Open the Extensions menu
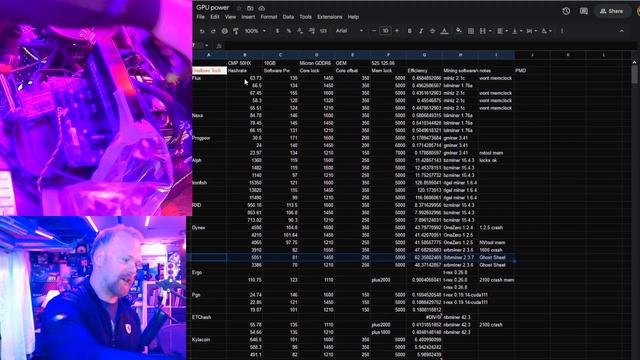The width and height of the screenshot is (640, 360). [x=330, y=17]
